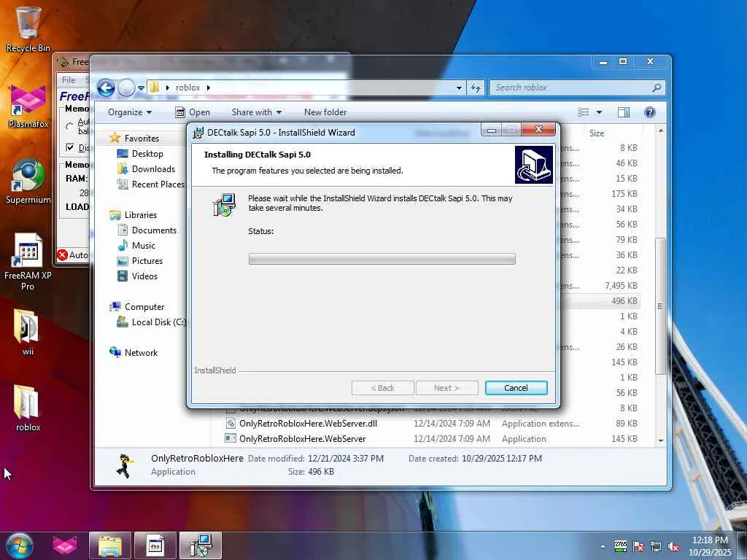Click the Auto button with red X in FreeRAM
Image resolution: width=747 pixels, height=560 pixels.
click(72, 255)
